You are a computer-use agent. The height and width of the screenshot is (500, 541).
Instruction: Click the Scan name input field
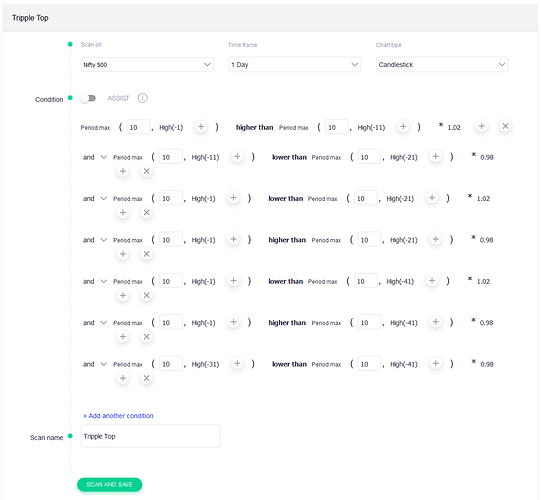(150, 436)
